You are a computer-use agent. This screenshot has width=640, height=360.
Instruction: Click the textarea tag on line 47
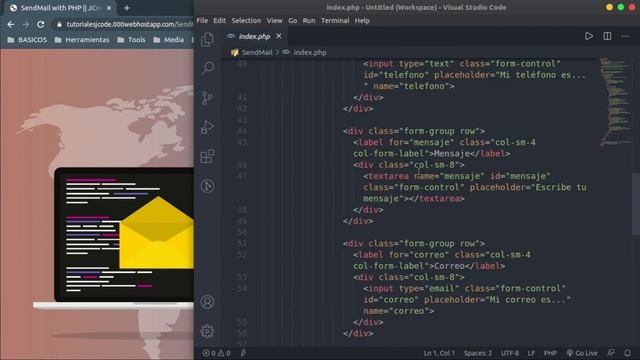(389, 176)
